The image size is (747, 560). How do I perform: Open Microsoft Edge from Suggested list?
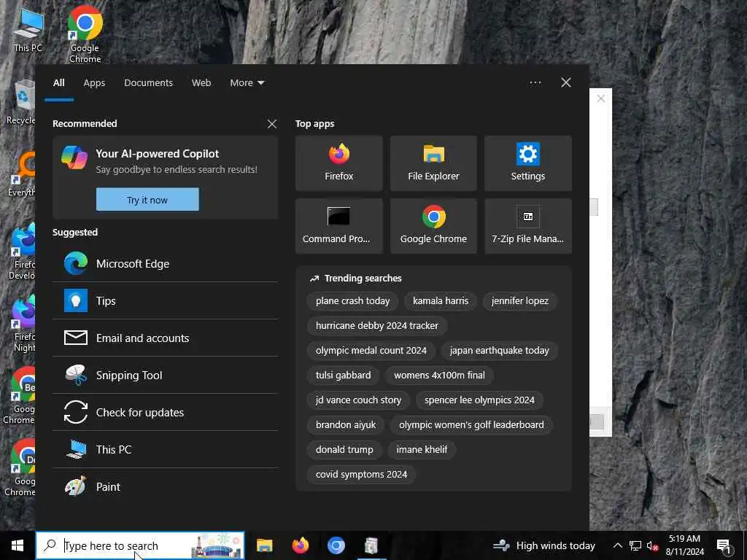tap(166, 263)
